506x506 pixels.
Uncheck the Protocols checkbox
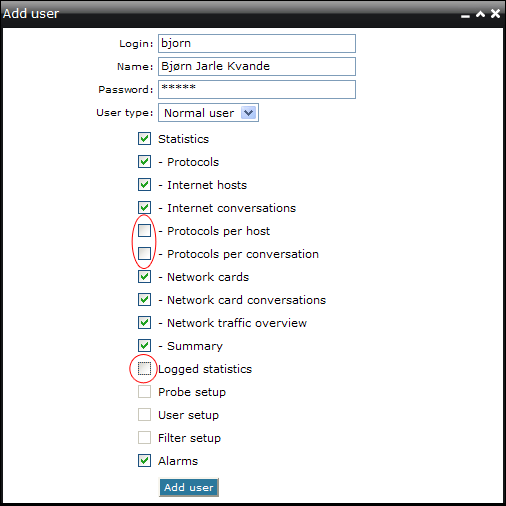(x=144, y=162)
